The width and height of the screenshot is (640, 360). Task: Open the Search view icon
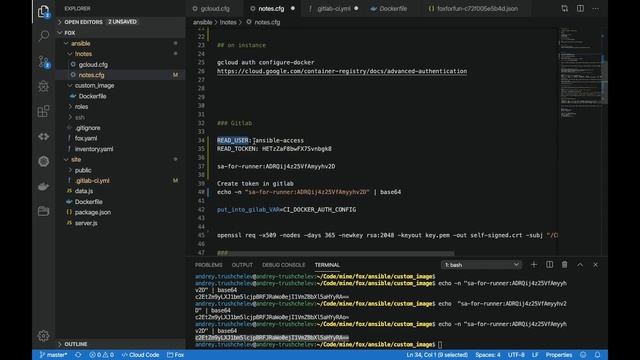point(43,36)
